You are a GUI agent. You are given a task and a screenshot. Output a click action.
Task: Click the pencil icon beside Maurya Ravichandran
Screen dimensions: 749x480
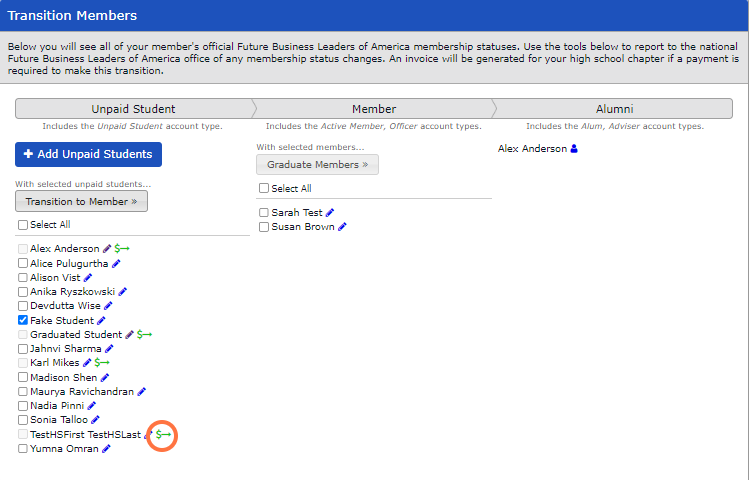tap(141, 392)
